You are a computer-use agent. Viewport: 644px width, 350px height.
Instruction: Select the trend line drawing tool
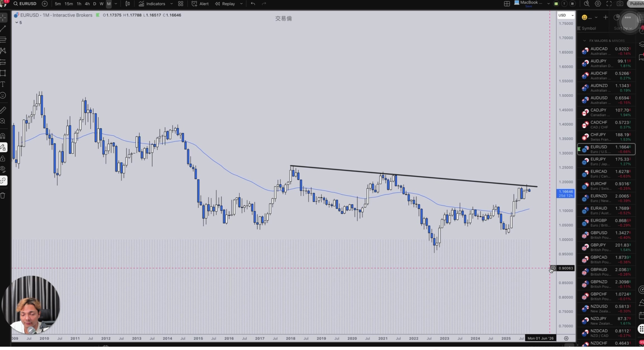point(3,29)
